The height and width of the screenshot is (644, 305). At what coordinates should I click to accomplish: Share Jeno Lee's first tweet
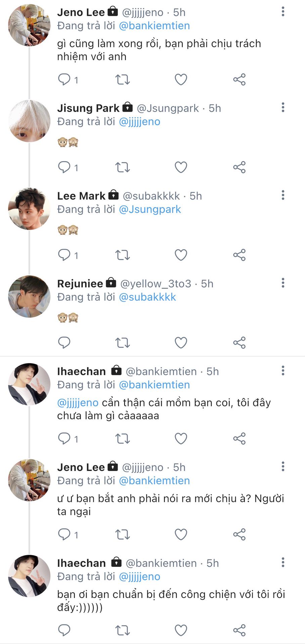pos(239,79)
